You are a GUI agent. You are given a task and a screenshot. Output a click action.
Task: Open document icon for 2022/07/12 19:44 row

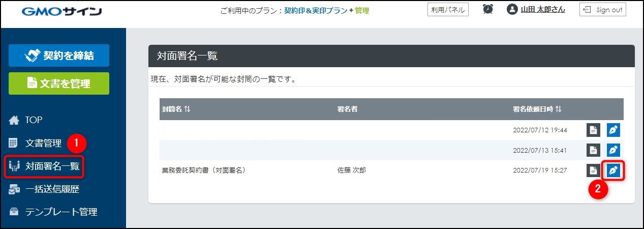point(593,130)
